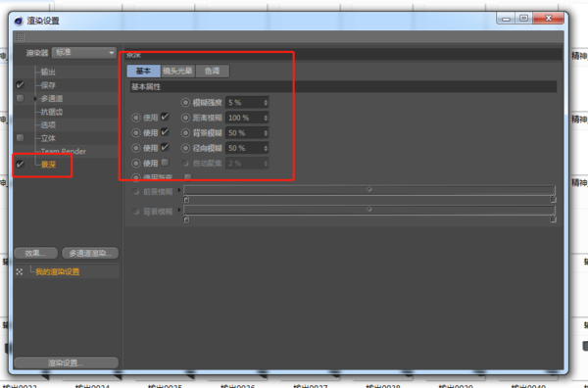Select 输出 in the settings list
Image resolution: width=588 pixels, height=388 pixels.
(48, 72)
